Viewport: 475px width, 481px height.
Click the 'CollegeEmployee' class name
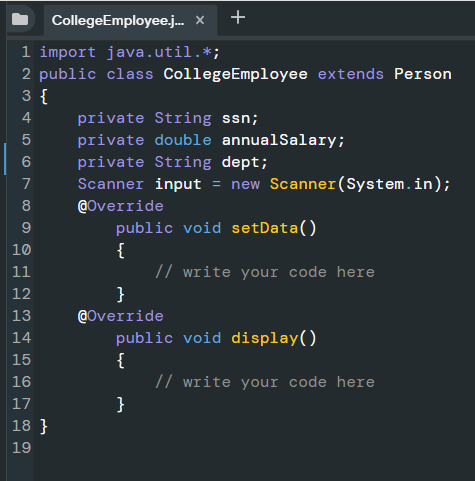click(x=235, y=74)
